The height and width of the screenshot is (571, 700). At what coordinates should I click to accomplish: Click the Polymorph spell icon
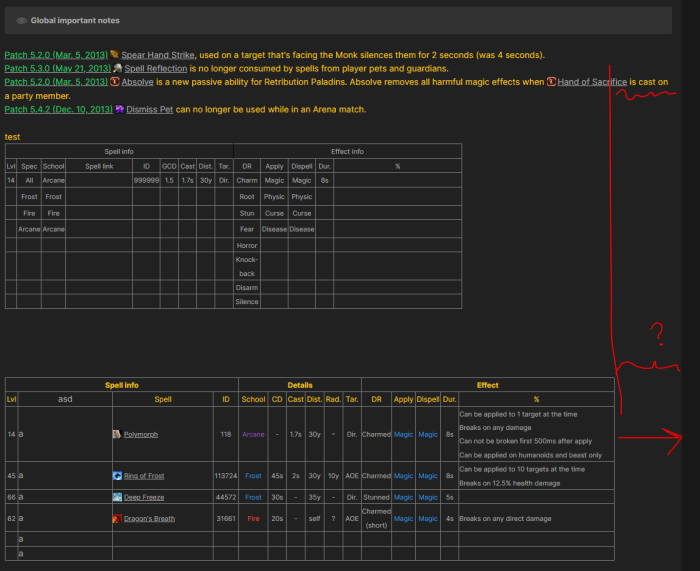click(117, 435)
